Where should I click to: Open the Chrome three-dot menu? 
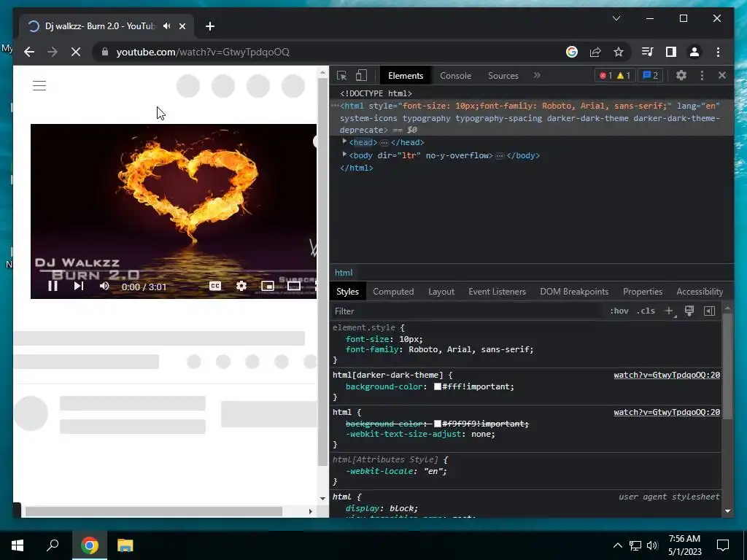[718, 52]
